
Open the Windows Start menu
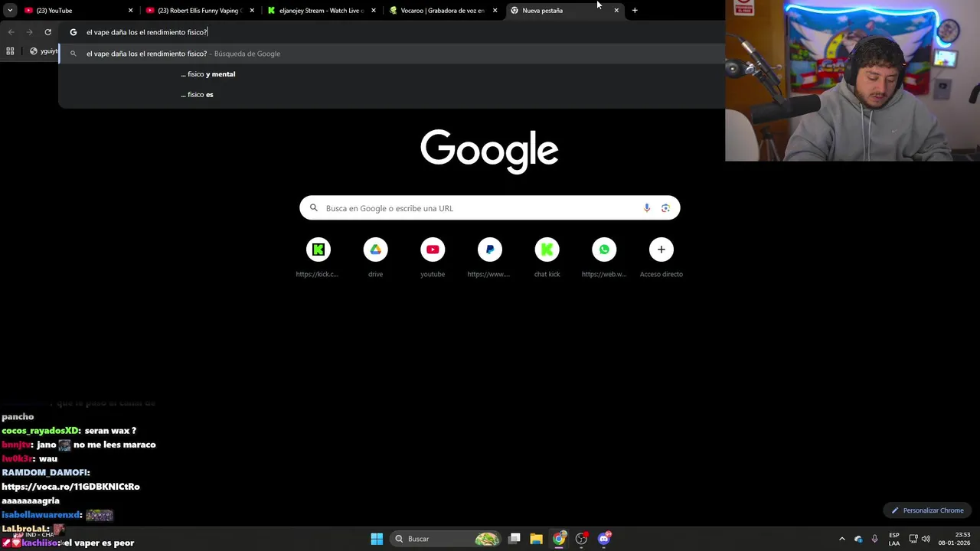coord(377,539)
